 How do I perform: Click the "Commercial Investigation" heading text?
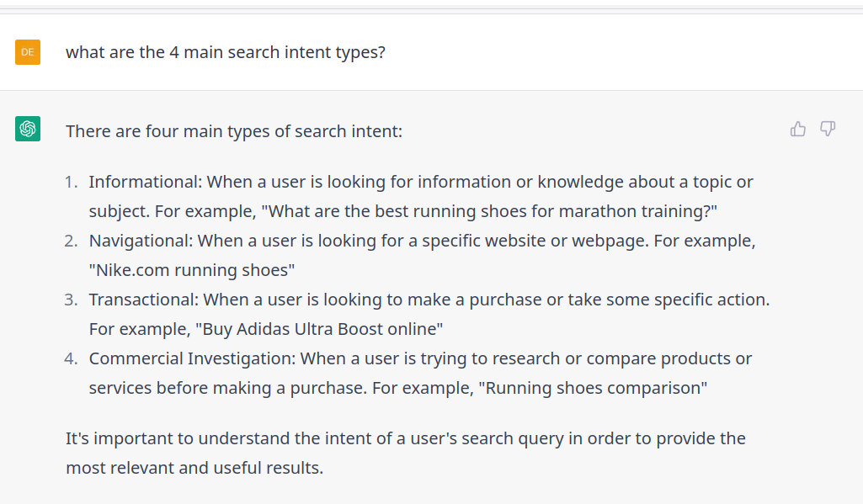[191, 358]
